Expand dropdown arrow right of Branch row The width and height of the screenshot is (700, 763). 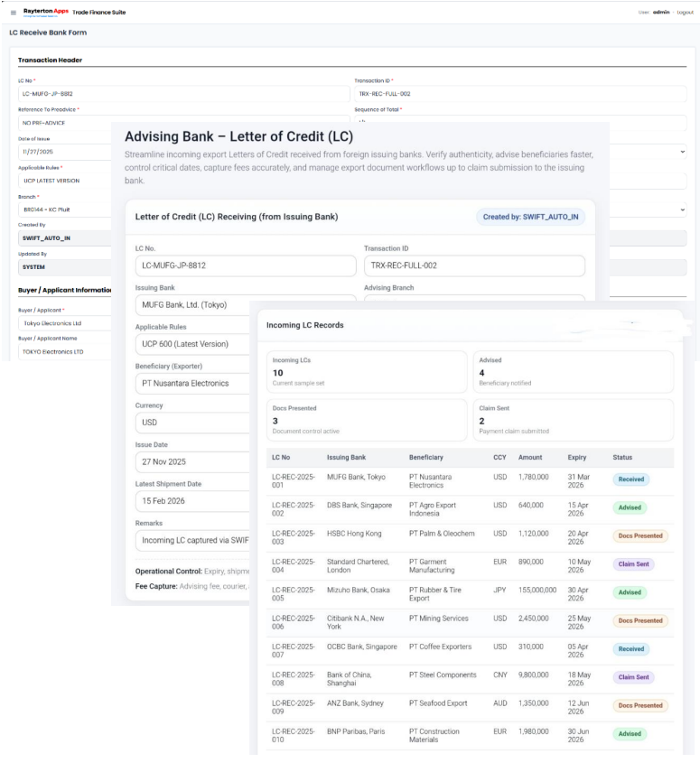pos(681,209)
